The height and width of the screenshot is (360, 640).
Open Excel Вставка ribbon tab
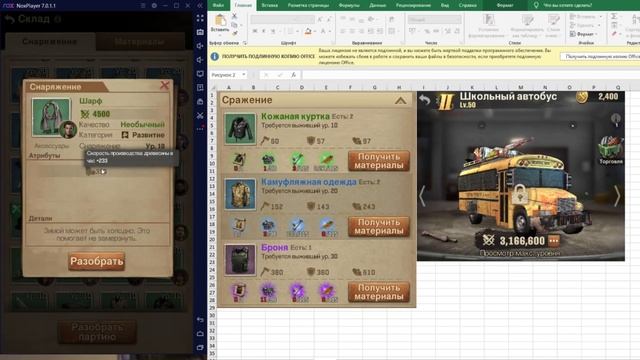[x=269, y=5]
